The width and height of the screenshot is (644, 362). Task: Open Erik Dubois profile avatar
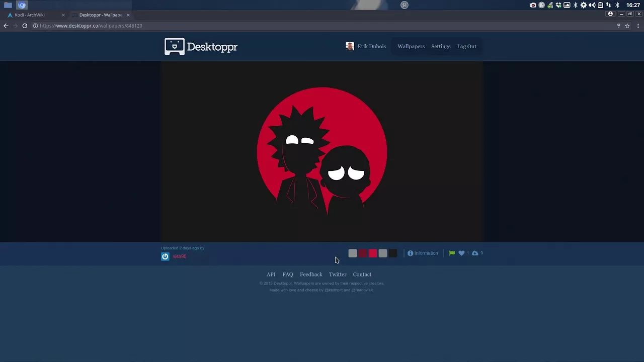pyautogui.click(x=350, y=46)
